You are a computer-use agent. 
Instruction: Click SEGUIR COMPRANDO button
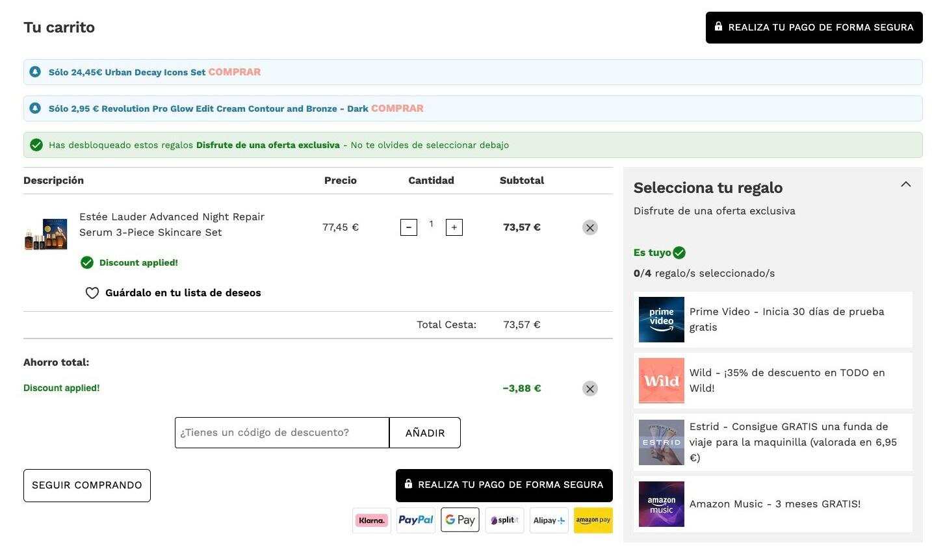87,485
